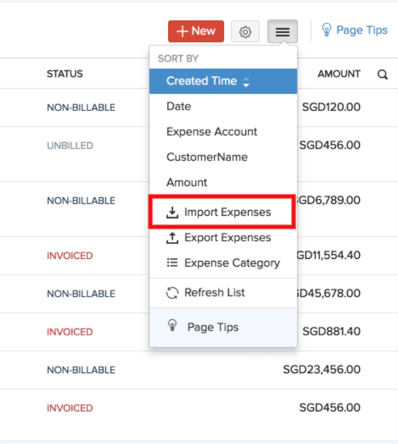This screenshot has width=398, height=444.
Task: Click the Refresh List circular arrows icon
Action: point(172,293)
